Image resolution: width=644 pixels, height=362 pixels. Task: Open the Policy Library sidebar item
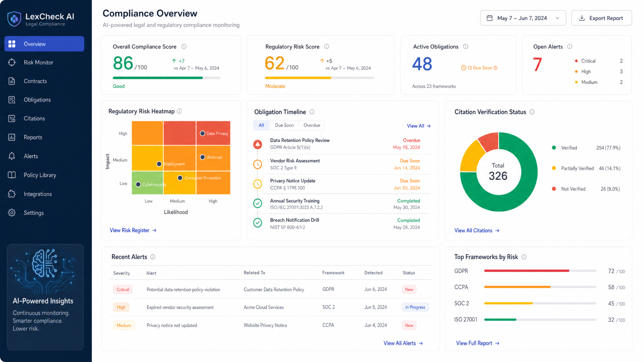click(44, 175)
